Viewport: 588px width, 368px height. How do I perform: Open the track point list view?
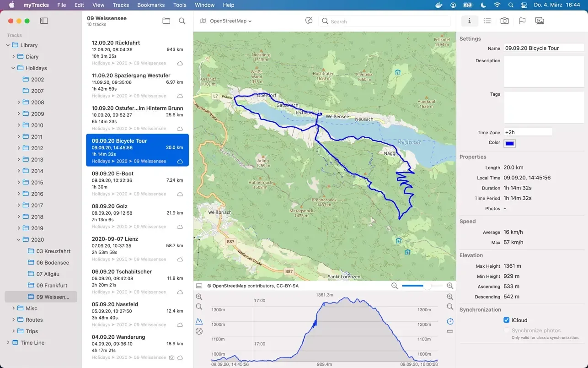coord(487,21)
